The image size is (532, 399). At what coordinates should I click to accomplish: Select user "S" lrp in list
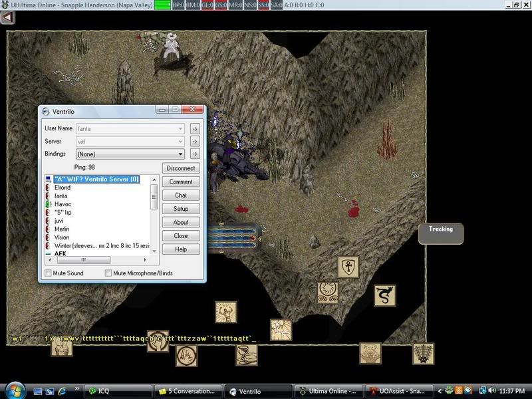click(x=63, y=212)
